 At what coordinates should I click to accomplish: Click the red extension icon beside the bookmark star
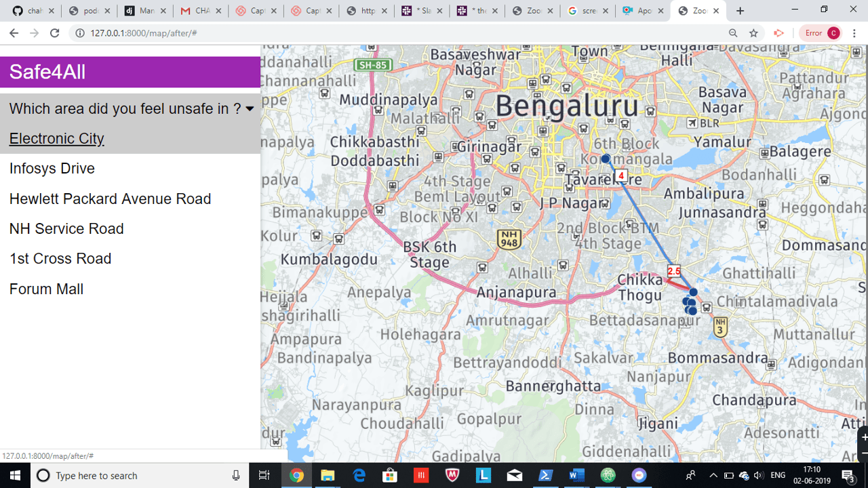(x=779, y=33)
